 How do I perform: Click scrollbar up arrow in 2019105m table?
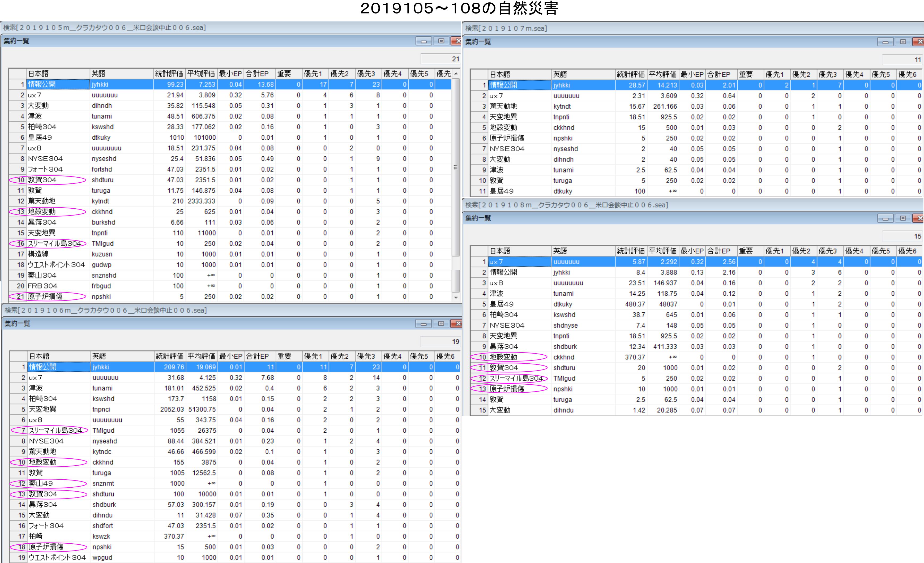pyautogui.click(x=456, y=74)
